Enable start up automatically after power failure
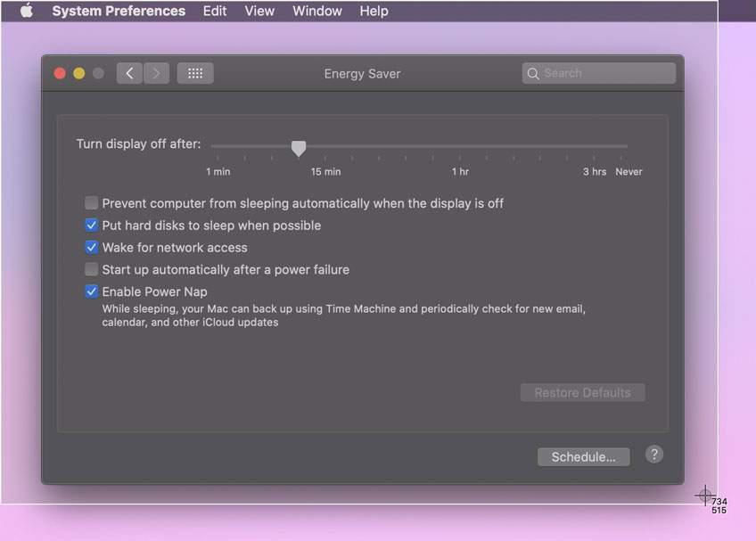This screenshot has height=541, width=756. (x=91, y=269)
